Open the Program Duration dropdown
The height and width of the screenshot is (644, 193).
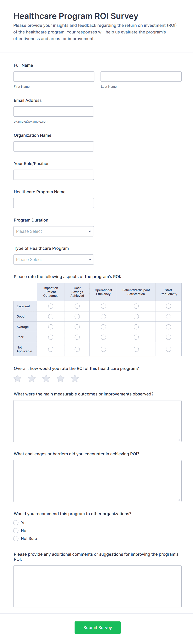tap(54, 231)
